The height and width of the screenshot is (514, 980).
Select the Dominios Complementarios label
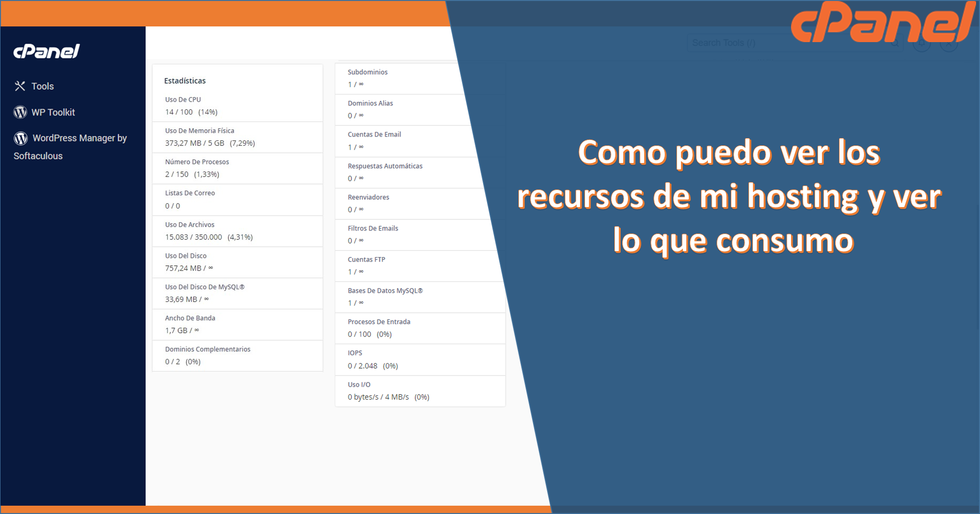click(x=208, y=350)
